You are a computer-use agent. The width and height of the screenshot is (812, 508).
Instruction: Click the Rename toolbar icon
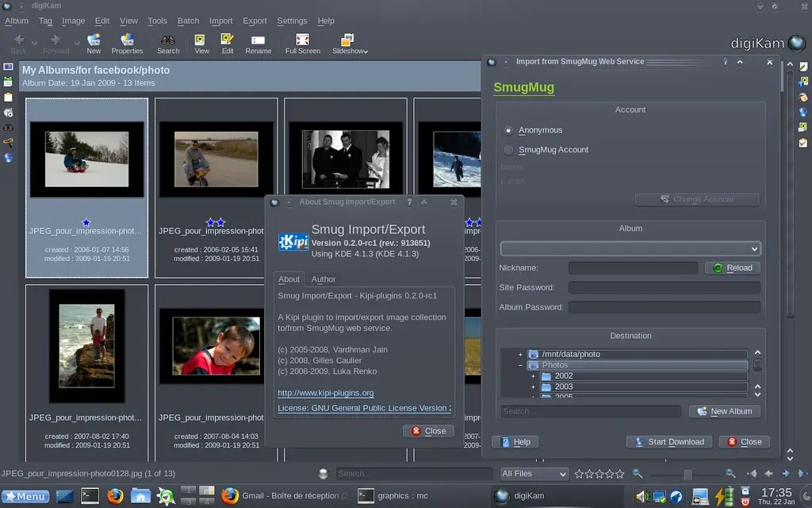tap(259, 40)
